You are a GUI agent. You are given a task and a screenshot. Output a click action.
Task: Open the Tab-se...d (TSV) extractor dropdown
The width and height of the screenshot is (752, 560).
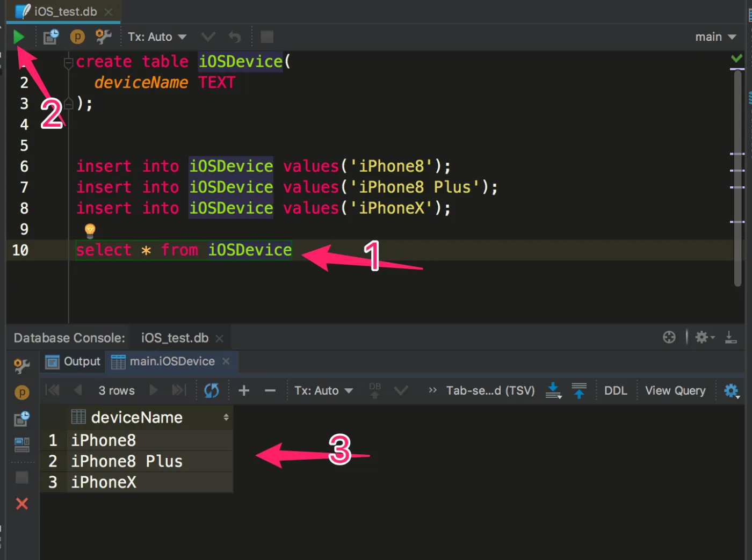tap(490, 390)
